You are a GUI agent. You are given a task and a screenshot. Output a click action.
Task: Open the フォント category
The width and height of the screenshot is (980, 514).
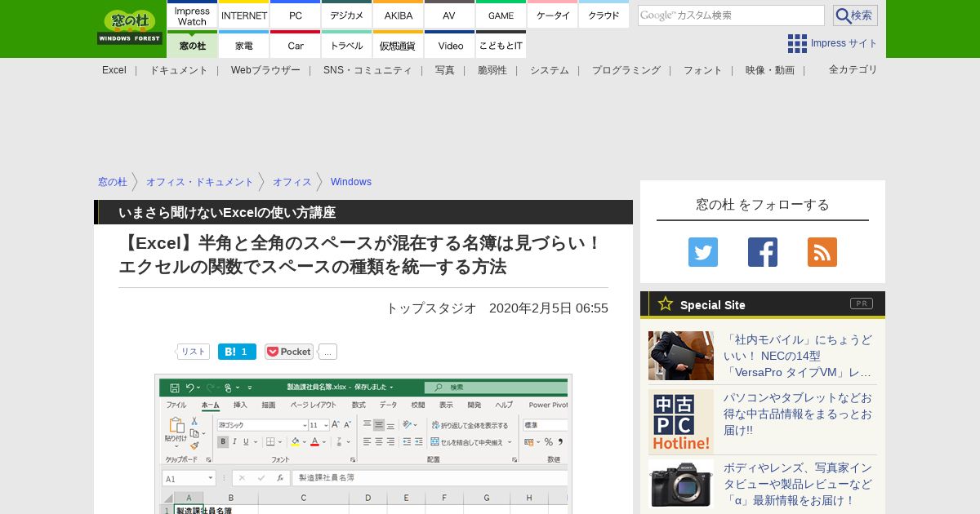(x=703, y=70)
